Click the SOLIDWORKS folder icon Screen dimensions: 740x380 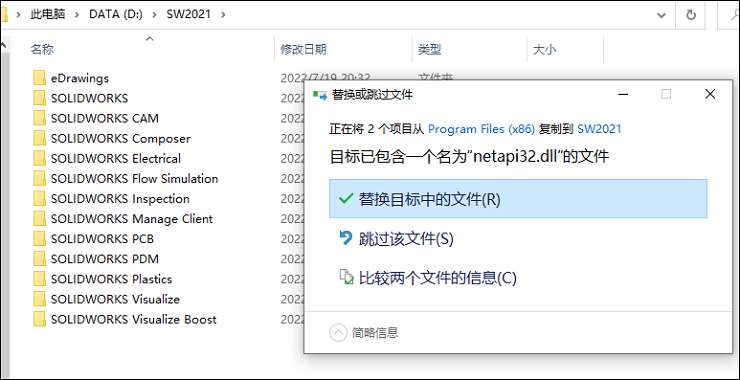coord(39,98)
